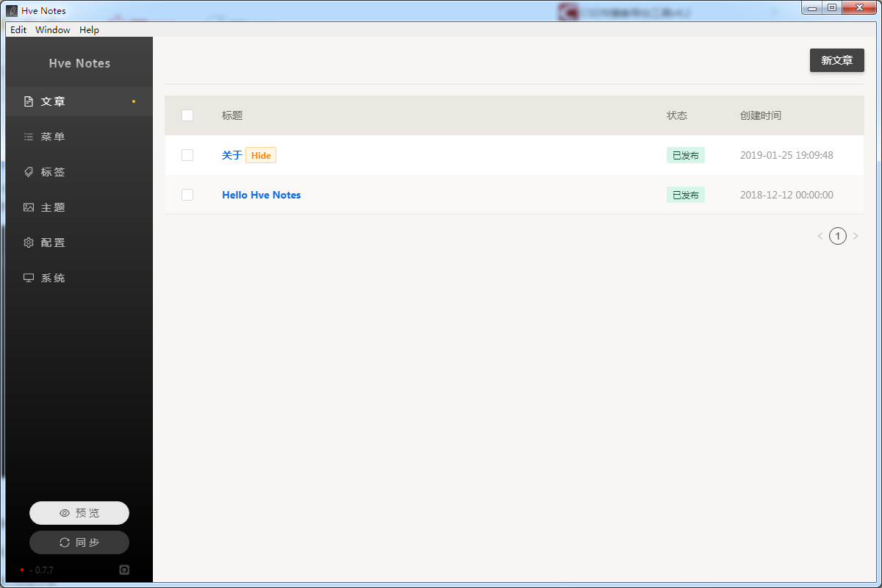The width and height of the screenshot is (882, 588).
Task: Click the settings gear icon in sidebar
Action: tap(29, 243)
